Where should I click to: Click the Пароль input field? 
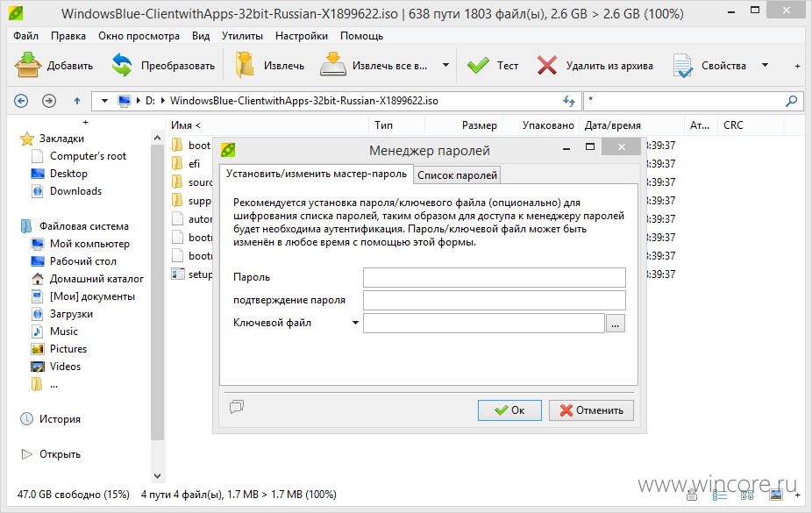494,277
